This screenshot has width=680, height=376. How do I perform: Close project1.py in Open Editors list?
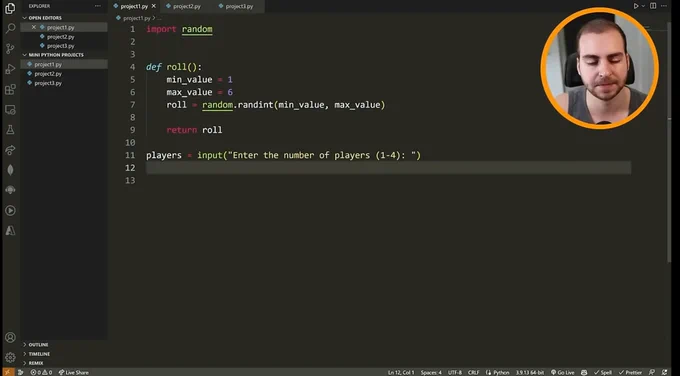(x=34, y=27)
